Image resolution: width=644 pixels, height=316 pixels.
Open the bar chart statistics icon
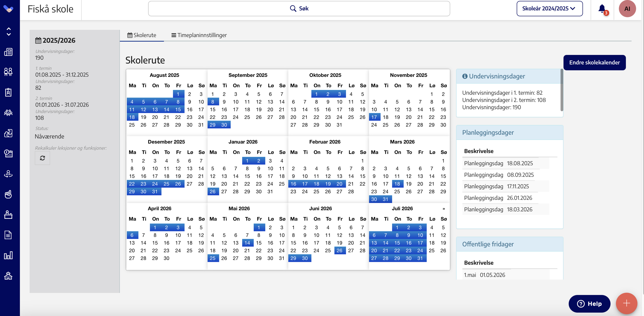pos(9,255)
